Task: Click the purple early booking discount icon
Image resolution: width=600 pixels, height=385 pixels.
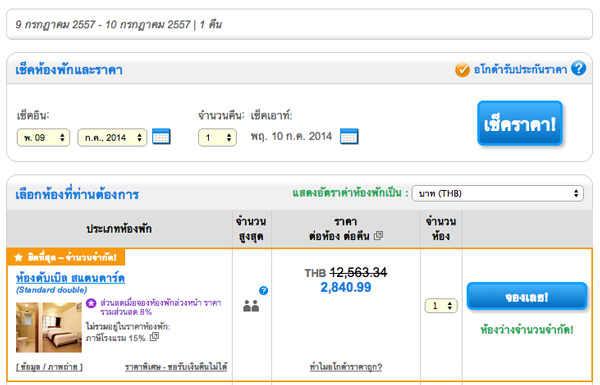Action: [x=91, y=303]
